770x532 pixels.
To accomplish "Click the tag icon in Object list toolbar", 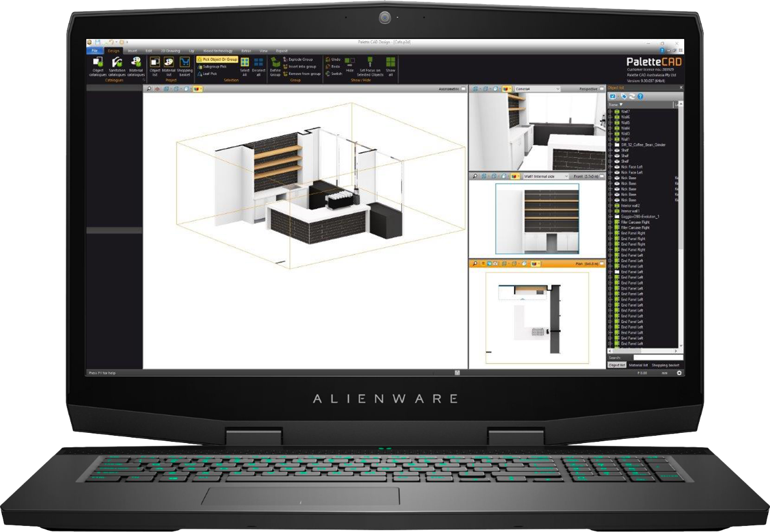I will point(624,96).
